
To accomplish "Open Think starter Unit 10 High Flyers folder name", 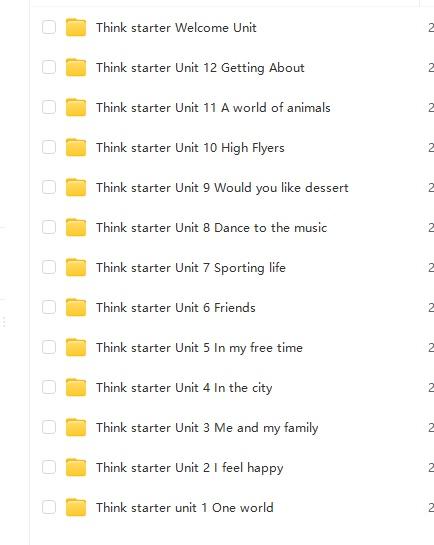I will (190, 148).
